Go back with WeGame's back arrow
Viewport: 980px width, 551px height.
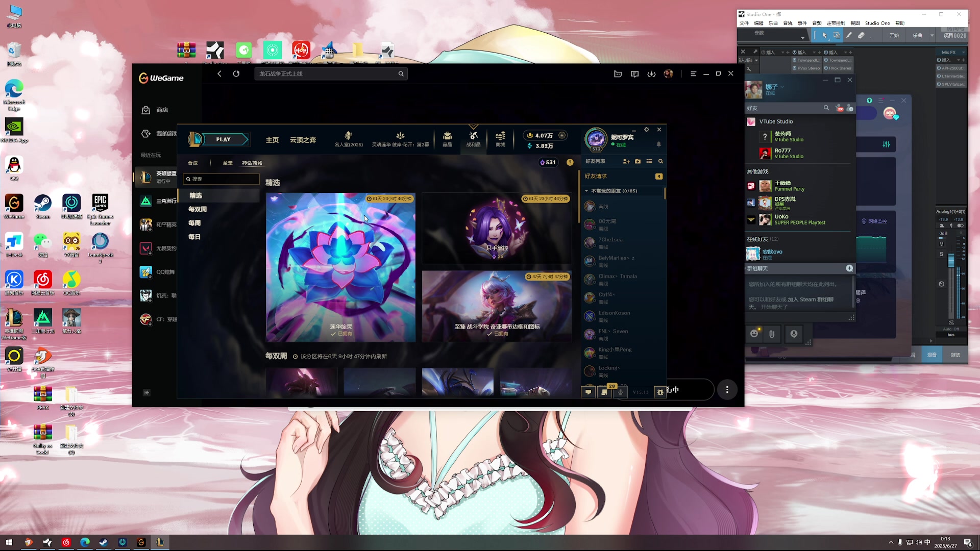pyautogui.click(x=219, y=74)
